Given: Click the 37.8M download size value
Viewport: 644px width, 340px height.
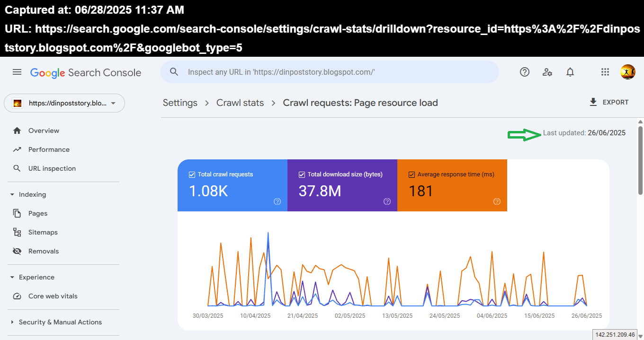Looking at the screenshot, I should coord(320,191).
